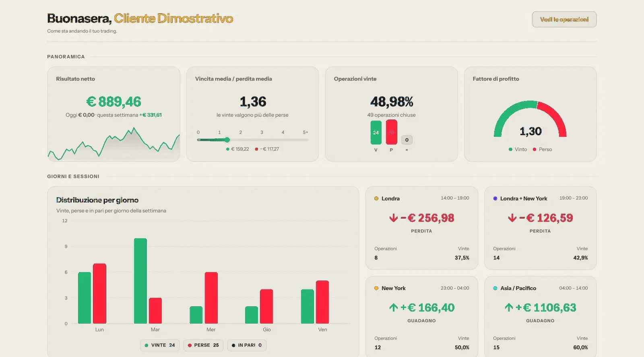Click the red losses bar labelled P
Image resolution: width=644 pixels, height=357 pixels.
[391, 132]
